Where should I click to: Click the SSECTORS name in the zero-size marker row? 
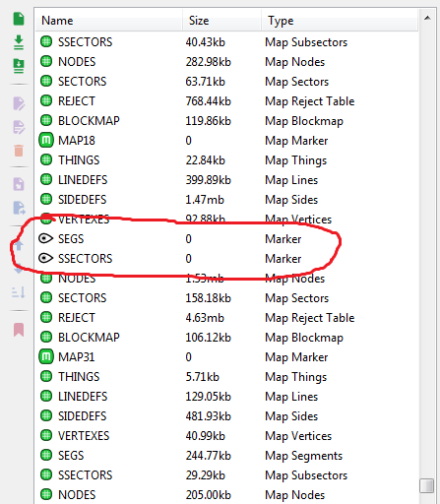(x=86, y=259)
